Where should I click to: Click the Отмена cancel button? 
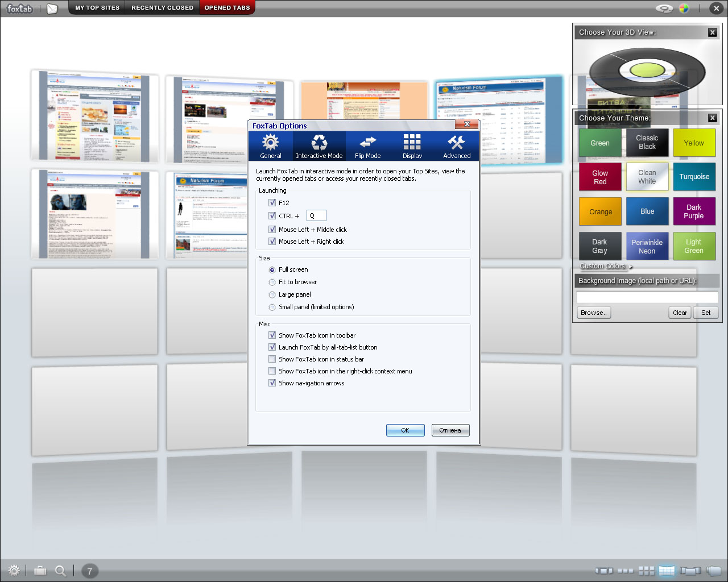tap(450, 430)
